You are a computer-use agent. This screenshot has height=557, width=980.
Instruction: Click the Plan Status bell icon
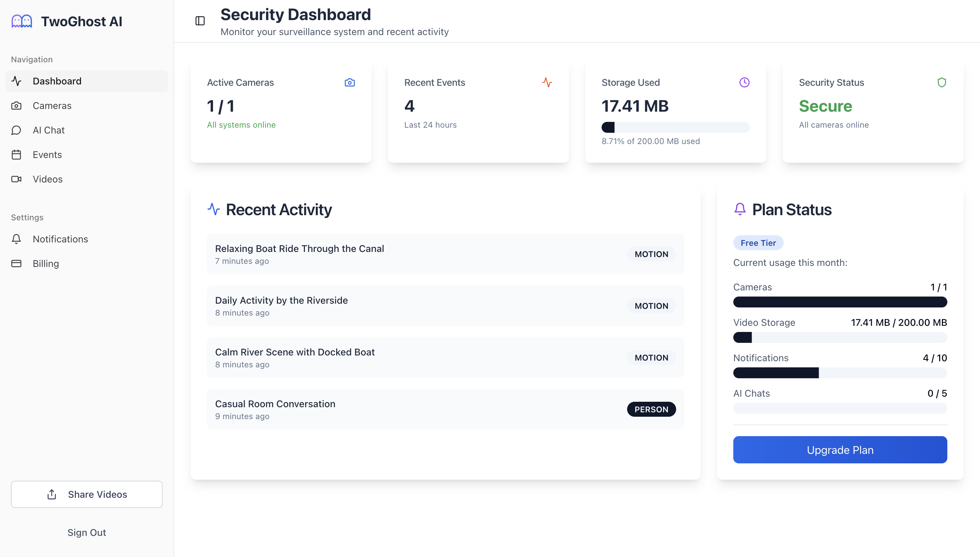click(740, 209)
